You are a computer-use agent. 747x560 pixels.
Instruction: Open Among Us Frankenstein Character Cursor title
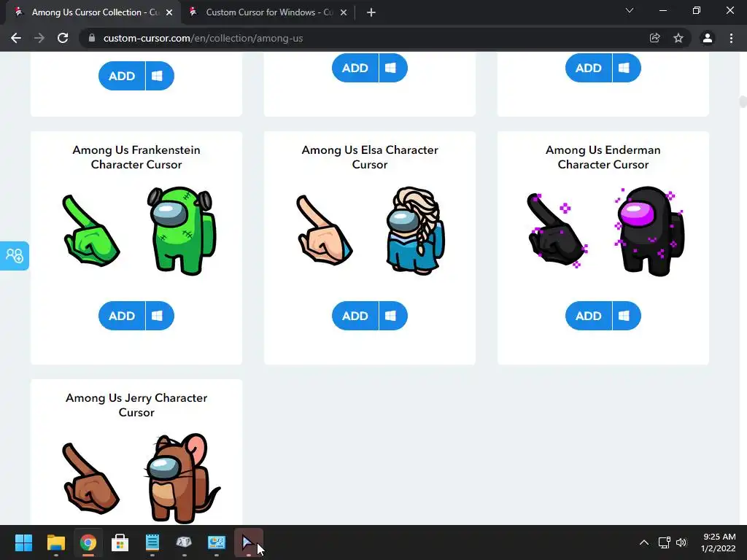pyautogui.click(x=136, y=157)
